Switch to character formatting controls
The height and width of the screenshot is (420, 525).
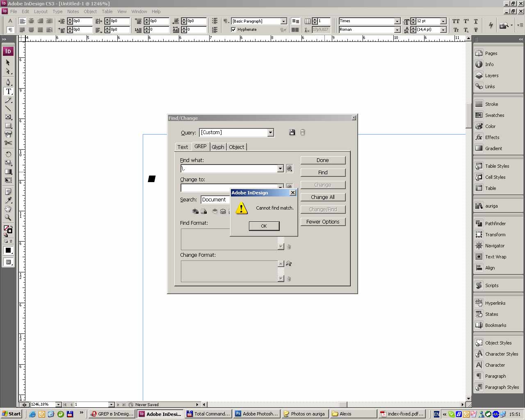point(10,21)
